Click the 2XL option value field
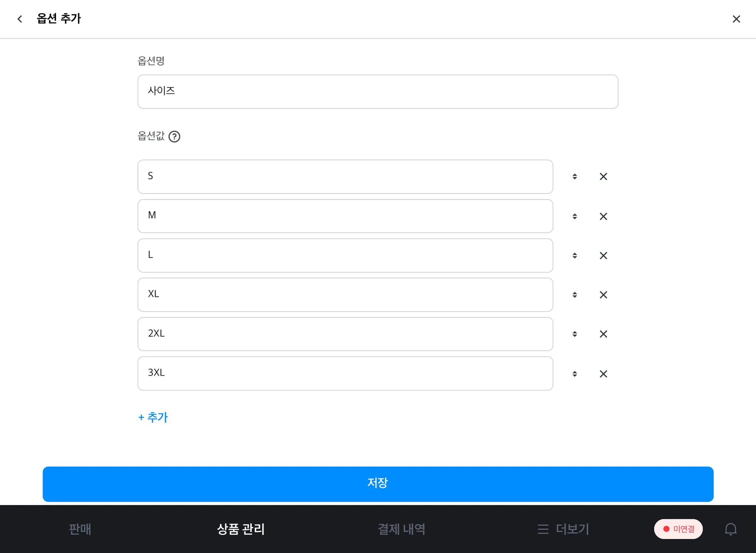 coord(345,334)
